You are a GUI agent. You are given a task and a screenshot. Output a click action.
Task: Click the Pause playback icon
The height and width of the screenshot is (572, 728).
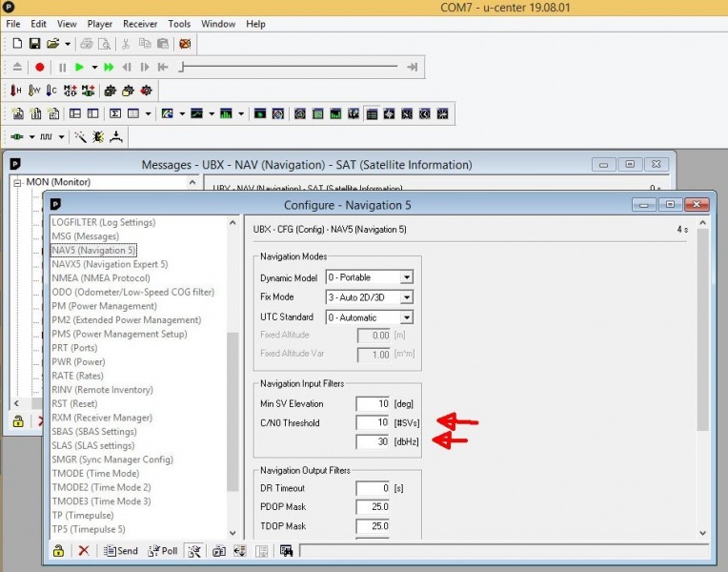(62, 68)
